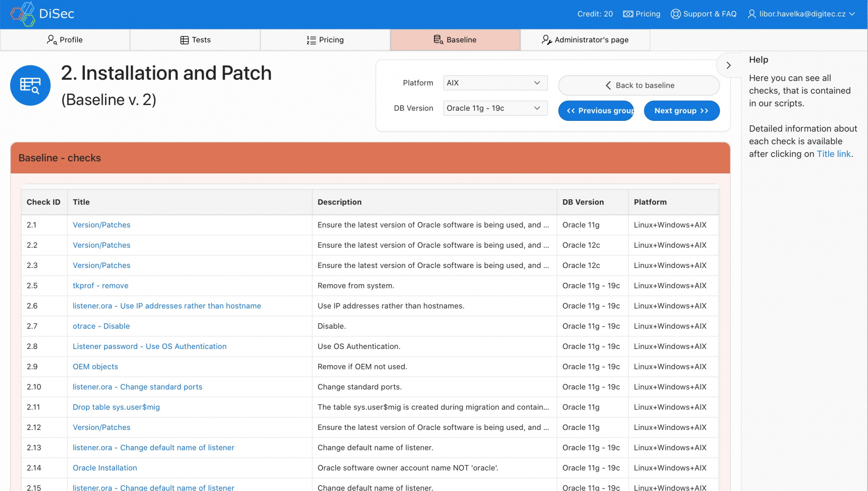Click the Pricing banknote icon in header
Image resolution: width=868 pixels, height=491 pixels.
click(x=628, y=14)
